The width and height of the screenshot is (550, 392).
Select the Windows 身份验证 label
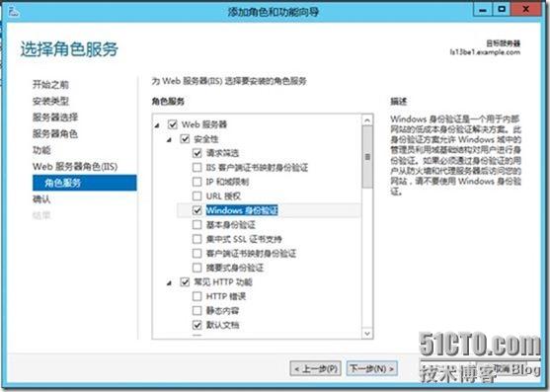(242, 210)
